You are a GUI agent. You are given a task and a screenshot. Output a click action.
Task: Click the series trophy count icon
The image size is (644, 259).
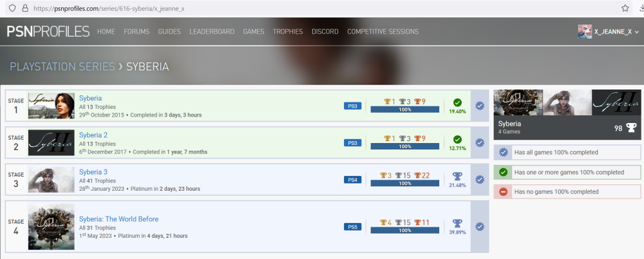(x=630, y=128)
